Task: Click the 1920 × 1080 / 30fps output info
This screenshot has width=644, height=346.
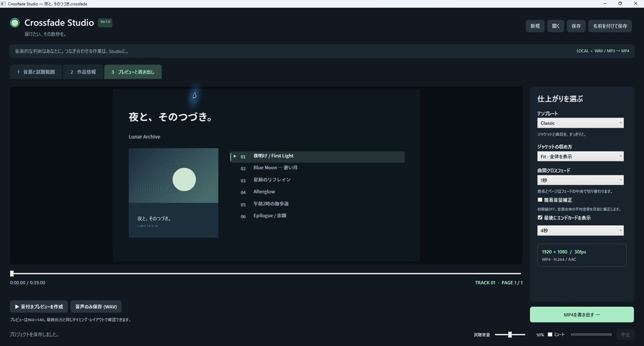Action: 563,252
